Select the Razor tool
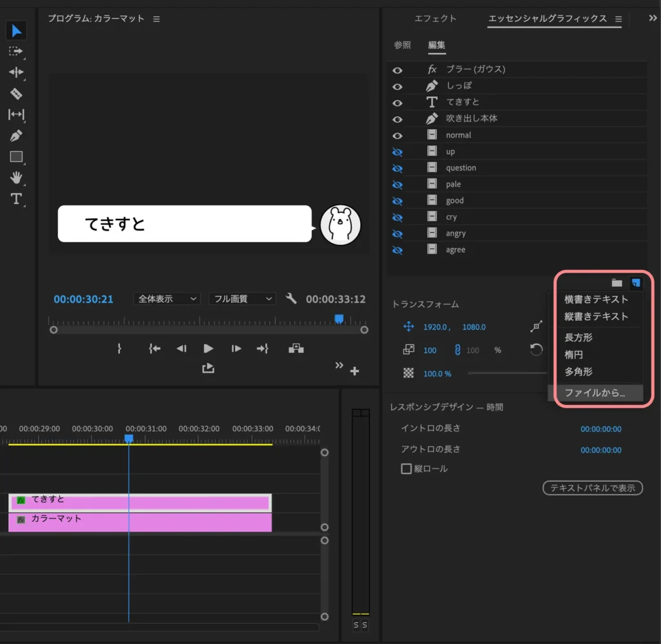 (16, 94)
